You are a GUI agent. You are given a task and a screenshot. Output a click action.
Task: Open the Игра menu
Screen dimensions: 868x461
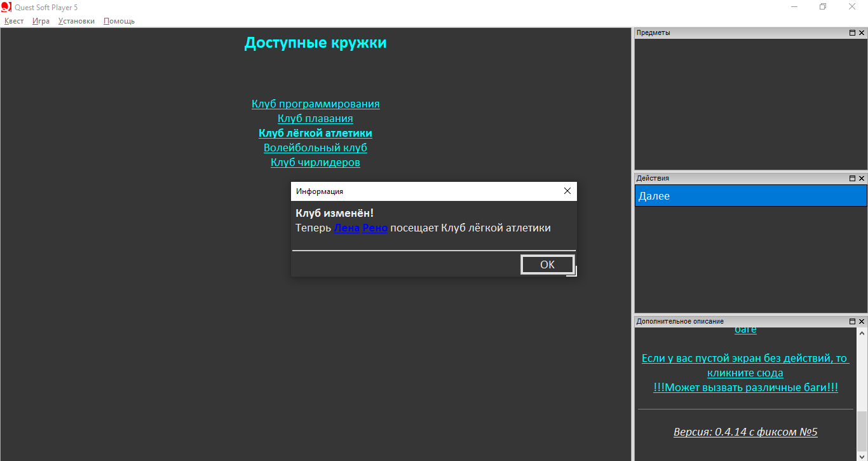tap(41, 21)
